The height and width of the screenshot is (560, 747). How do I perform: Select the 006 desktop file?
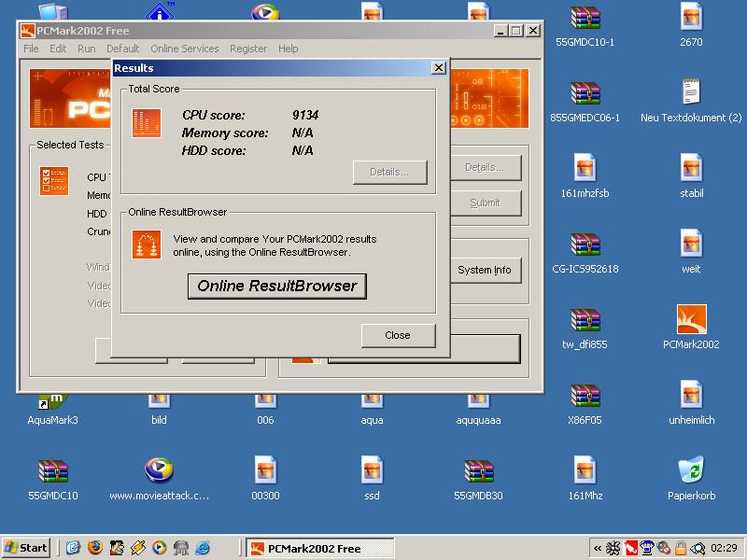(x=265, y=410)
